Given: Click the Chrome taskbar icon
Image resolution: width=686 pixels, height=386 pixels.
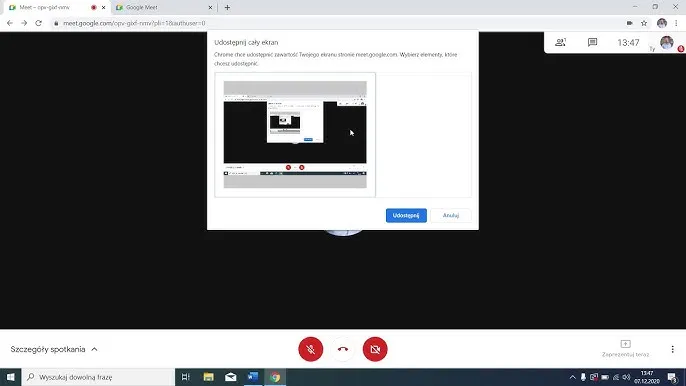Looking at the screenshot, I should pyautogui.click(x=275, y=377).
